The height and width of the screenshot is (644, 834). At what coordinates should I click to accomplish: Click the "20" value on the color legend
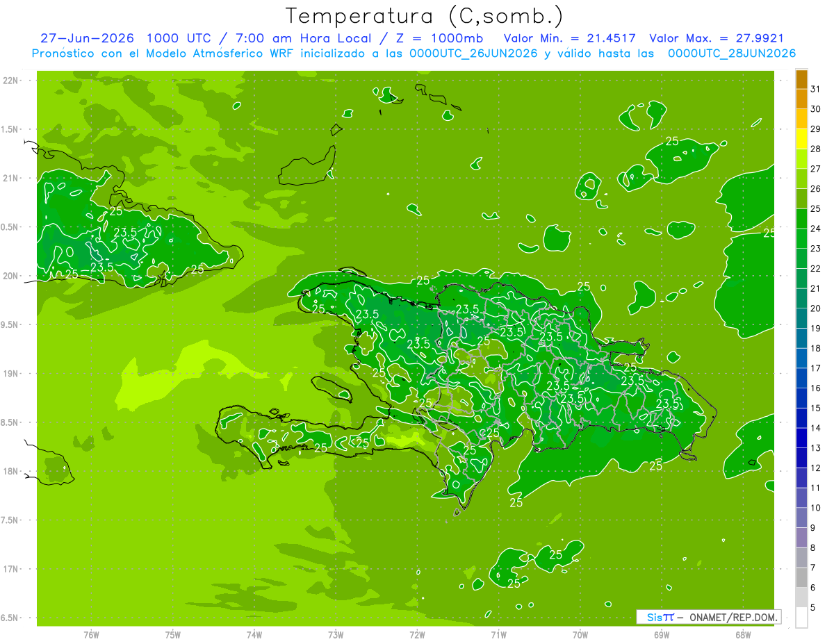815,308
